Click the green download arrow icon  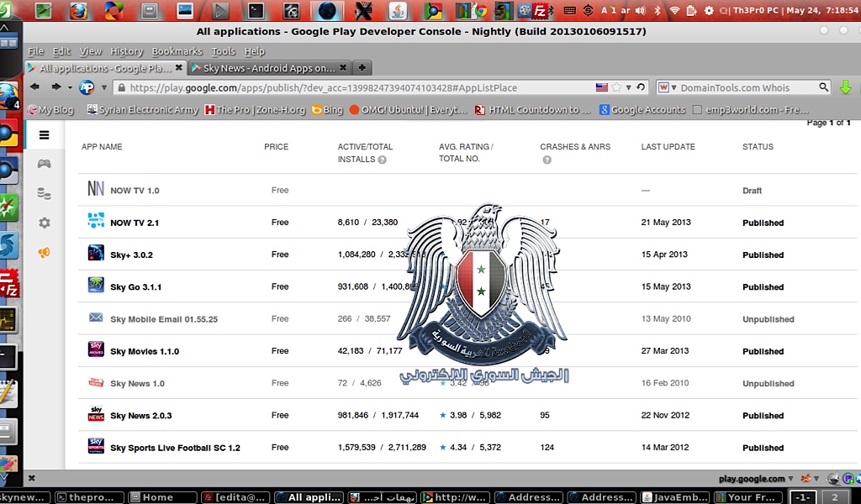(x=846, y=87)
